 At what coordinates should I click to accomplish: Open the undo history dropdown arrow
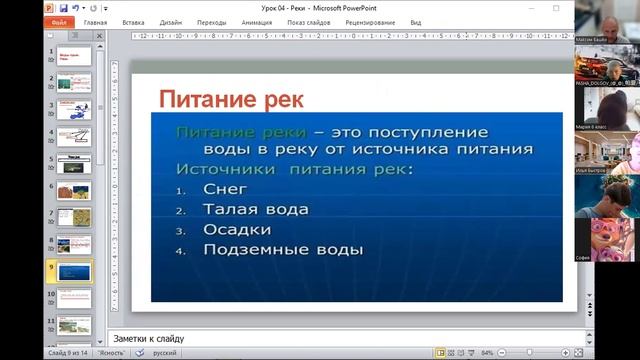pos(84,8)
